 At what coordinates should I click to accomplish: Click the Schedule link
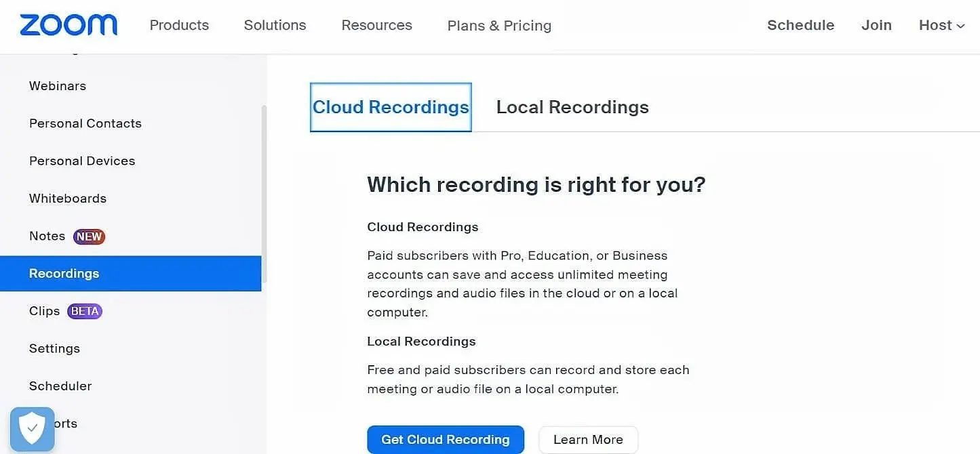[800, 25]
